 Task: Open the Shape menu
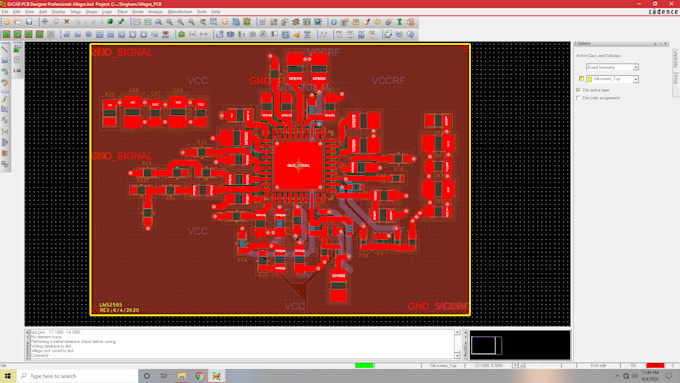tap(92, 12)
